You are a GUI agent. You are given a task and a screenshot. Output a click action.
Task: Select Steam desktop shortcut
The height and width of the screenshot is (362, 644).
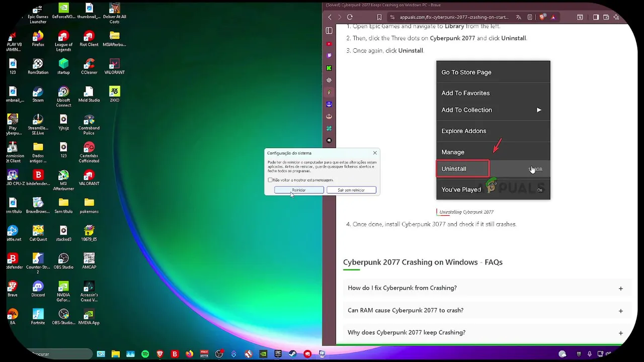38,95
